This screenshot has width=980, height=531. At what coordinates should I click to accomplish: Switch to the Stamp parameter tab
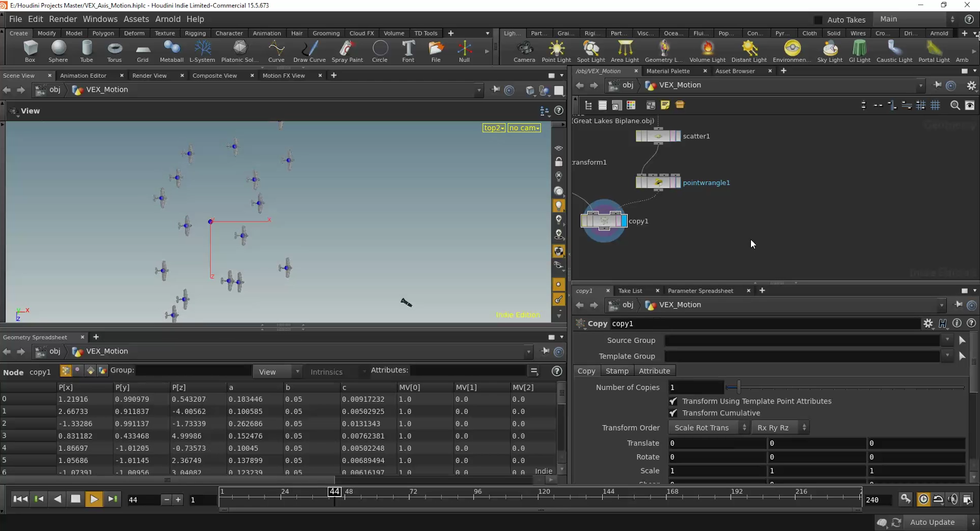(617, 371)
